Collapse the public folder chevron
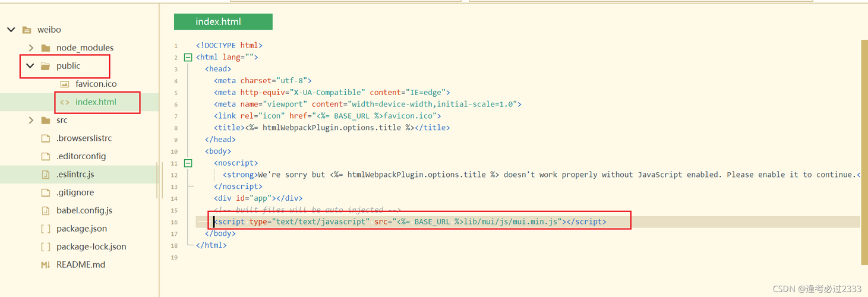Image resolution: width=868 pixels, height=297 pixels. tap(30, 66)
